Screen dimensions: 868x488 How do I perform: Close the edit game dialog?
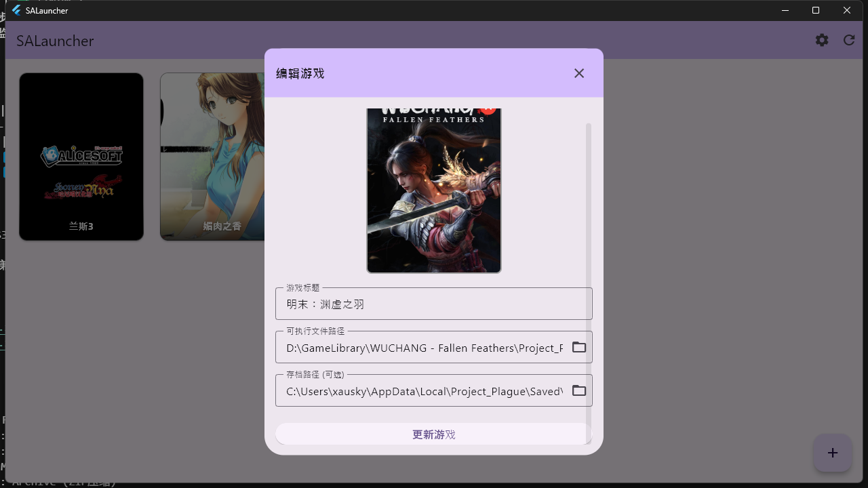coord(579,73)
